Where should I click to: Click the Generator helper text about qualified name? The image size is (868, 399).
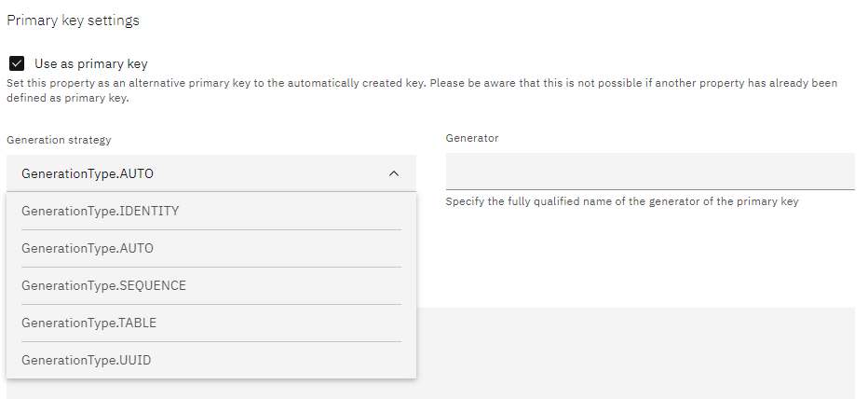(x=621, y=201)
